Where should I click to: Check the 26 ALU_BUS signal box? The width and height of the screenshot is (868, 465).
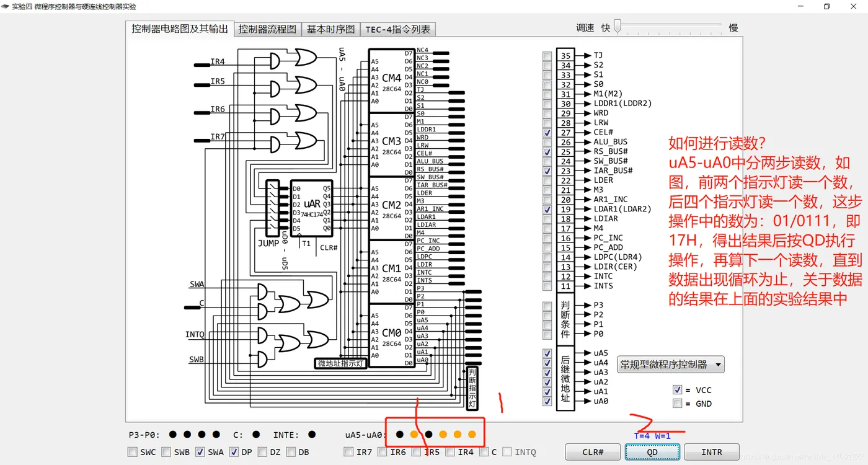pyautogui.click(x=547, y=142)
